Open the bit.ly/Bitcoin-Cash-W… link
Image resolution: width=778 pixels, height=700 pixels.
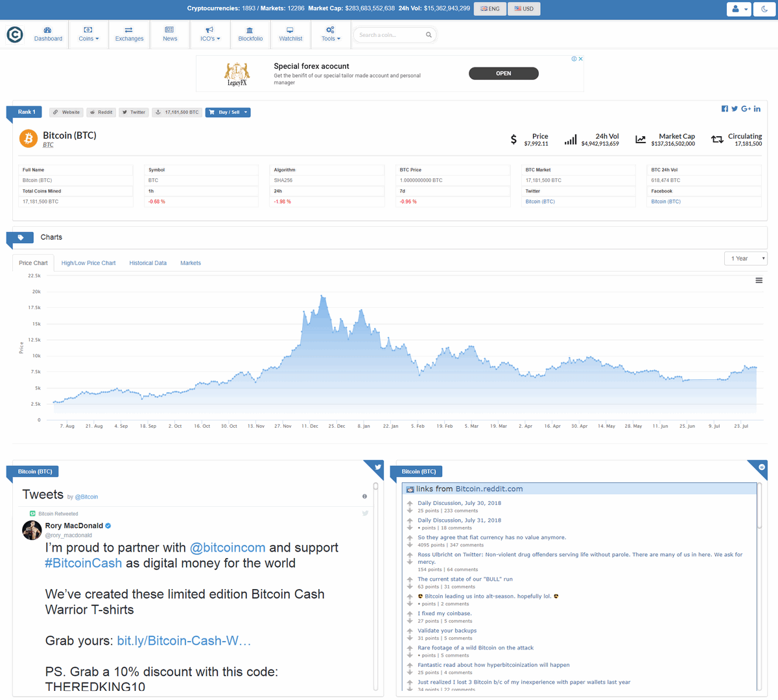click(184, 641)
